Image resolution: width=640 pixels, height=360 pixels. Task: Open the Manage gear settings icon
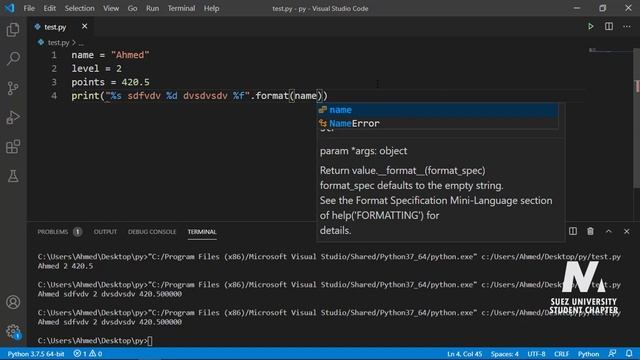click(13, 331)
